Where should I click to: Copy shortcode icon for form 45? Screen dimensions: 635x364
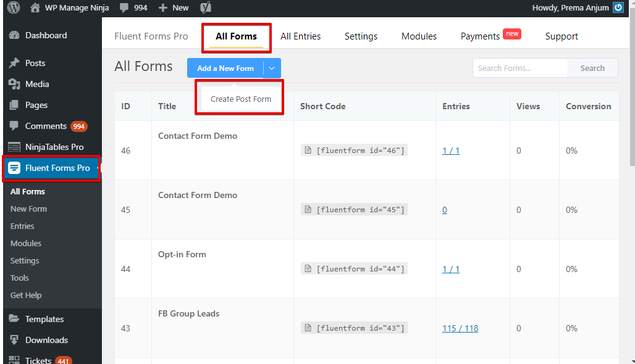[308, 210]
